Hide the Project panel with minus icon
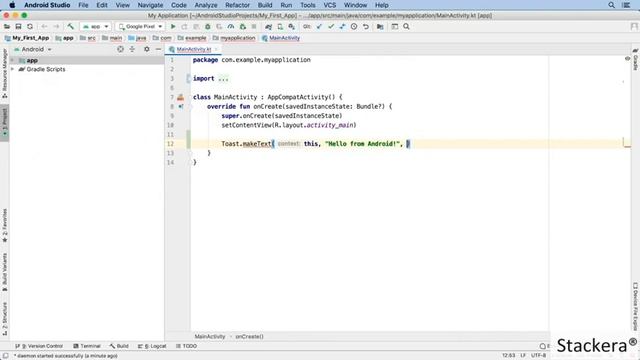The height and width of the screenshot is (360, 640). pyautogui.click(x=158, y=49)
